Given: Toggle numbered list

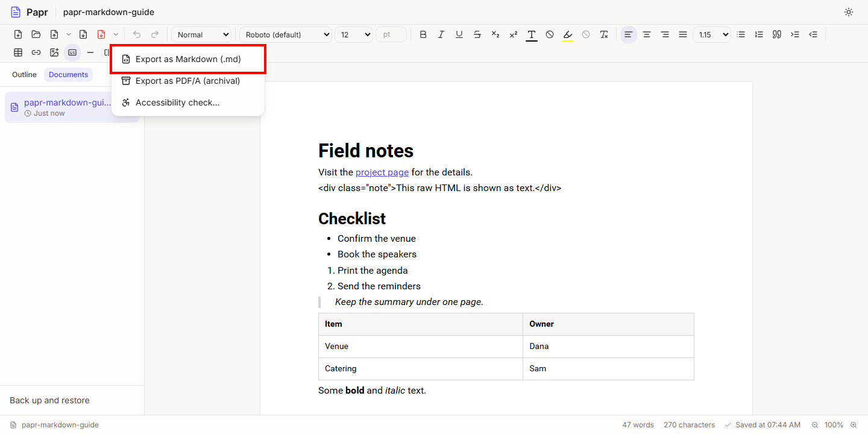Looking at the screenshot, I should 759,34.
